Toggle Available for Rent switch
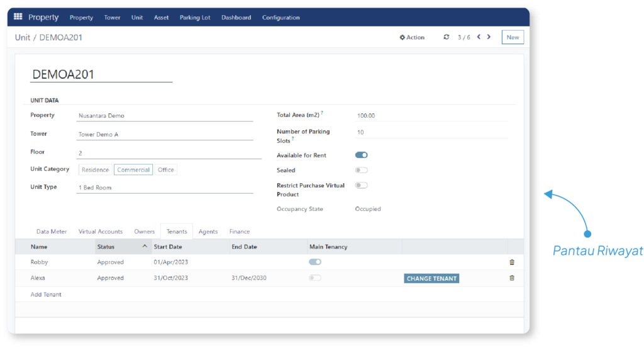 pos(362,155)
